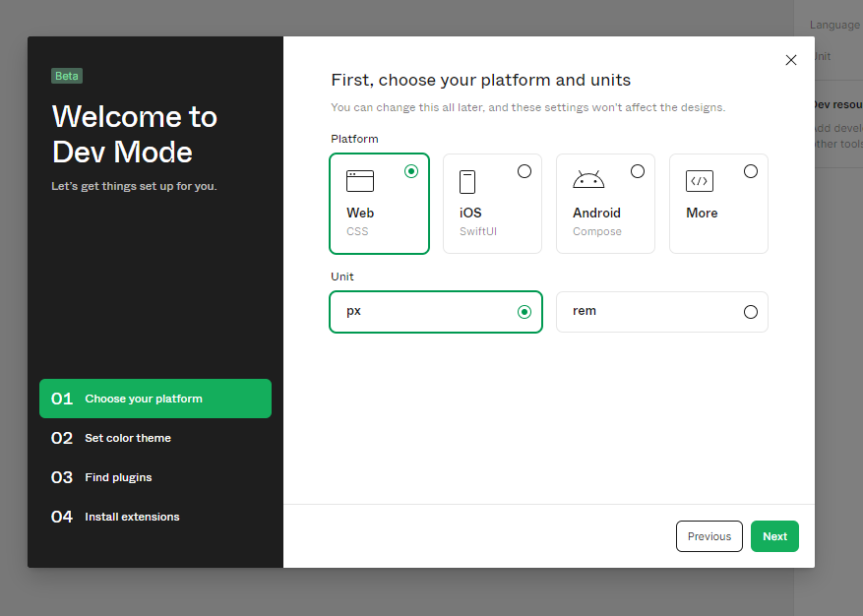The image size is (863, 616).
Task: Click the SwiftUI subtitle text
Action: 477,232
